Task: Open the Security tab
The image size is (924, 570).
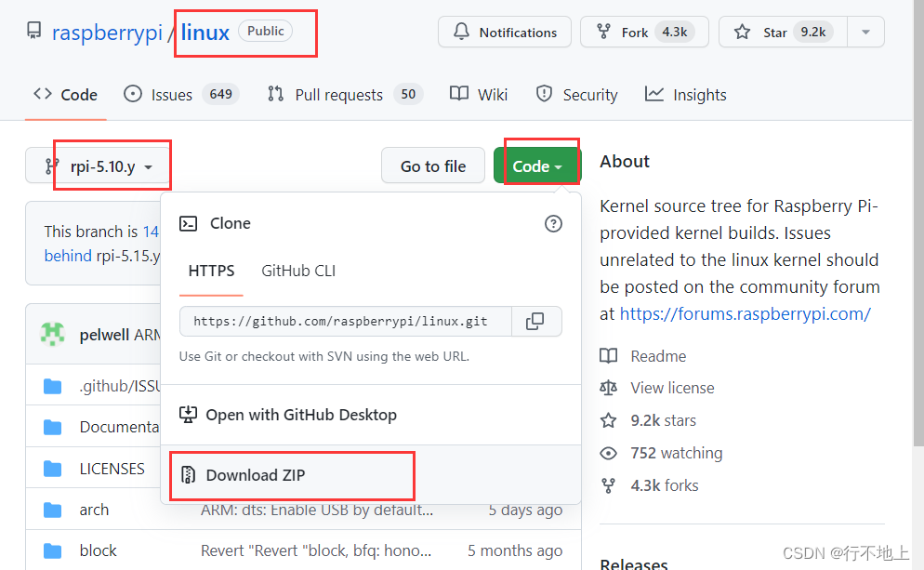Action: point(576,94)
